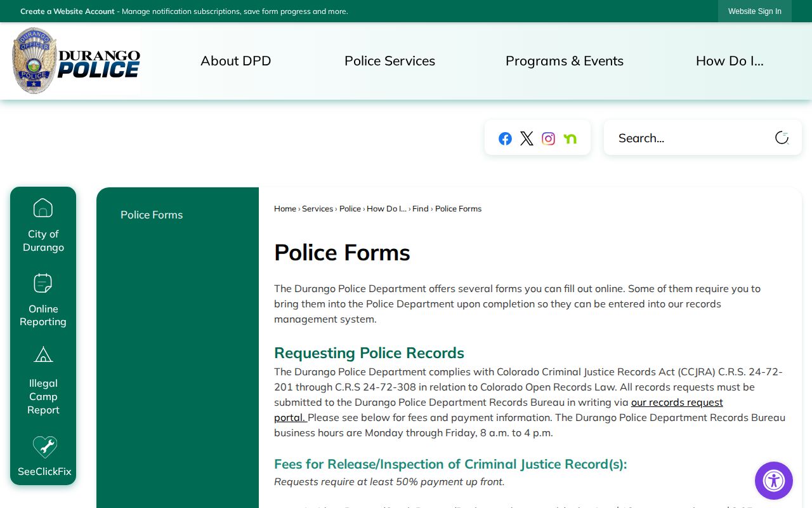Image resolution: width=812 pixels, height=508 pixels.
Task: Open the City of Durango house icon
Action: (43, 208)
